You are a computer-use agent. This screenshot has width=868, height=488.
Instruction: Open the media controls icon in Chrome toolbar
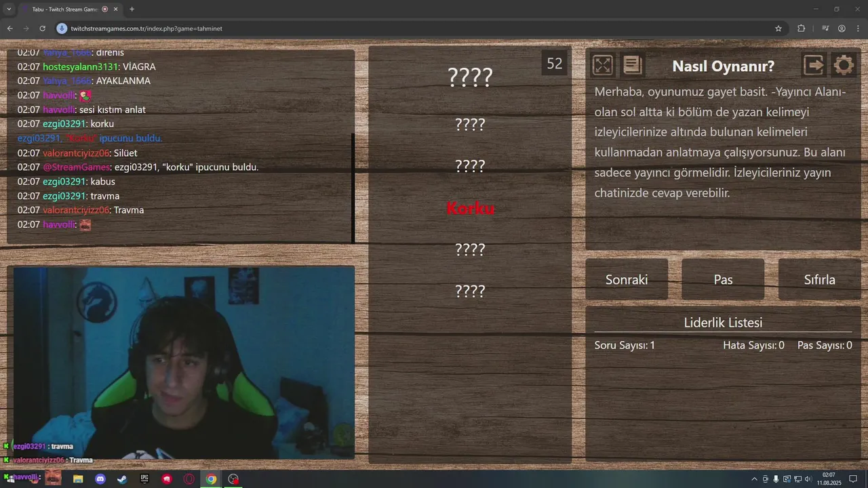[x=825, y=28]
